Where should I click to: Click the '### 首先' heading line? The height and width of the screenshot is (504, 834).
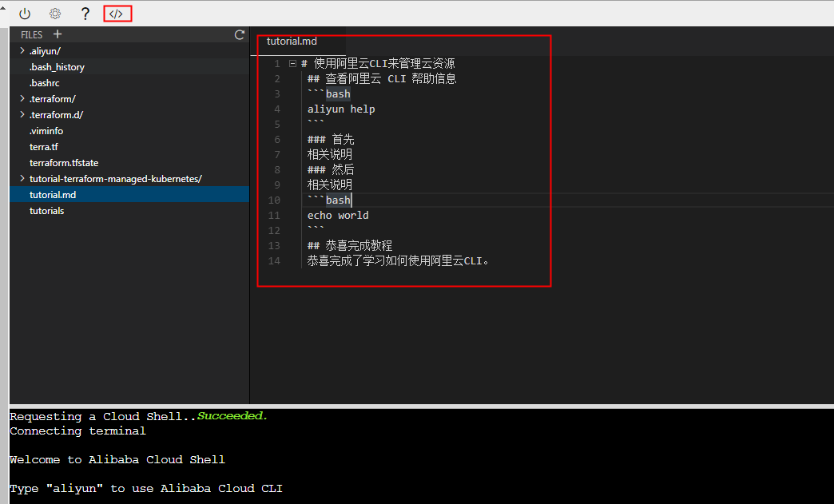click(x=331, y=139)
